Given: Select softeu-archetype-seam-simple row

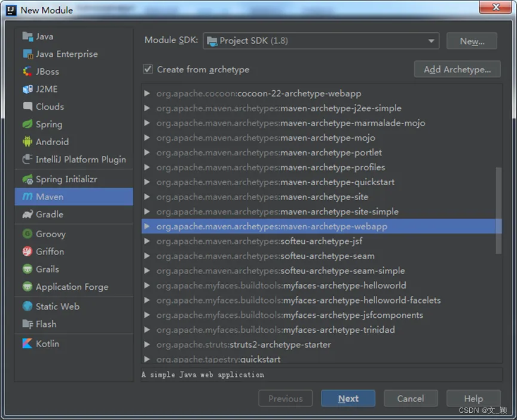Looking at the screenshot, I should tap(322, 271).
